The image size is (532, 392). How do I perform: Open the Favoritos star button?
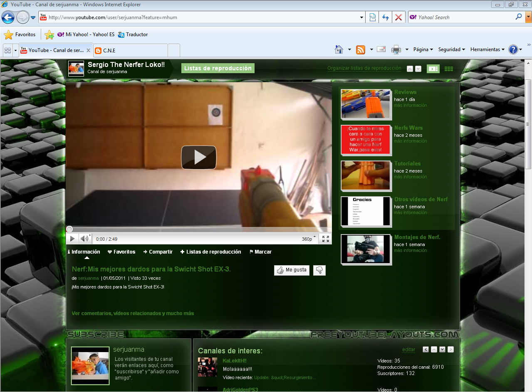[x=20, y=35]
